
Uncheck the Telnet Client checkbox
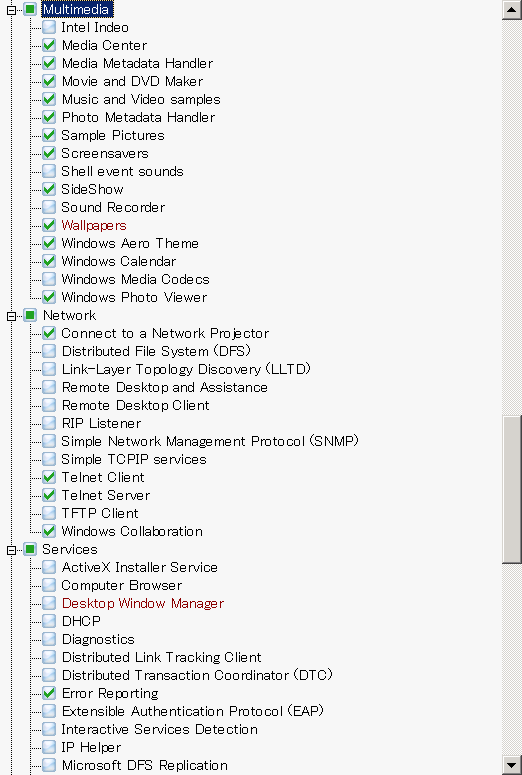click(x=49, y=477)
